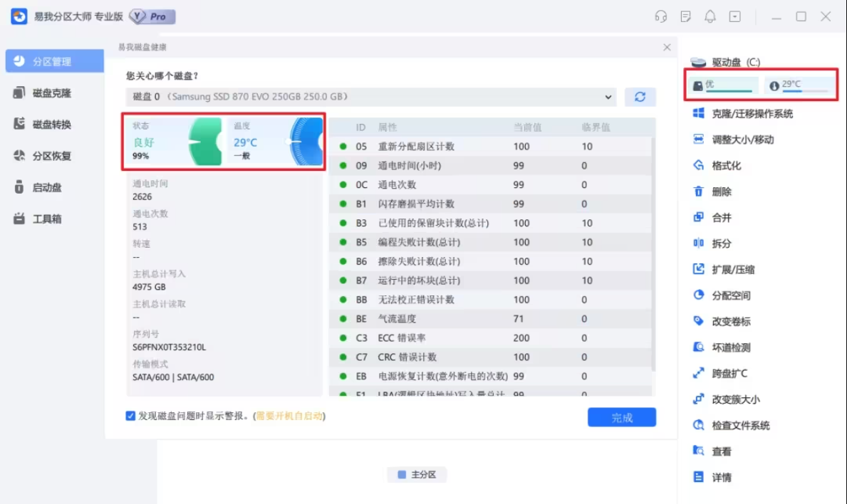This screenshot has width=847, height=504.
Task: Select row EB 电源恢复计数
Action: [x=491, y=376]
